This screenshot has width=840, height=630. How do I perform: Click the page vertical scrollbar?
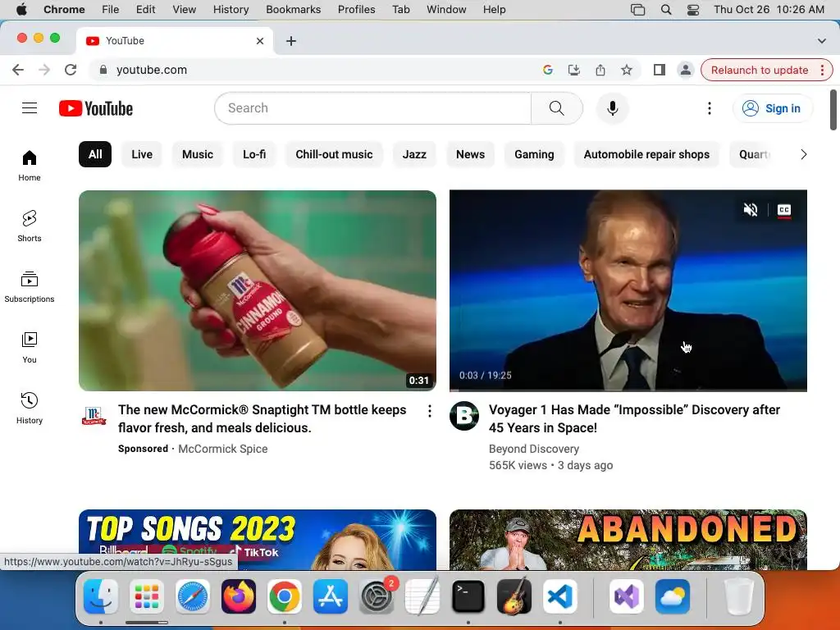click(x=833, y=110)
